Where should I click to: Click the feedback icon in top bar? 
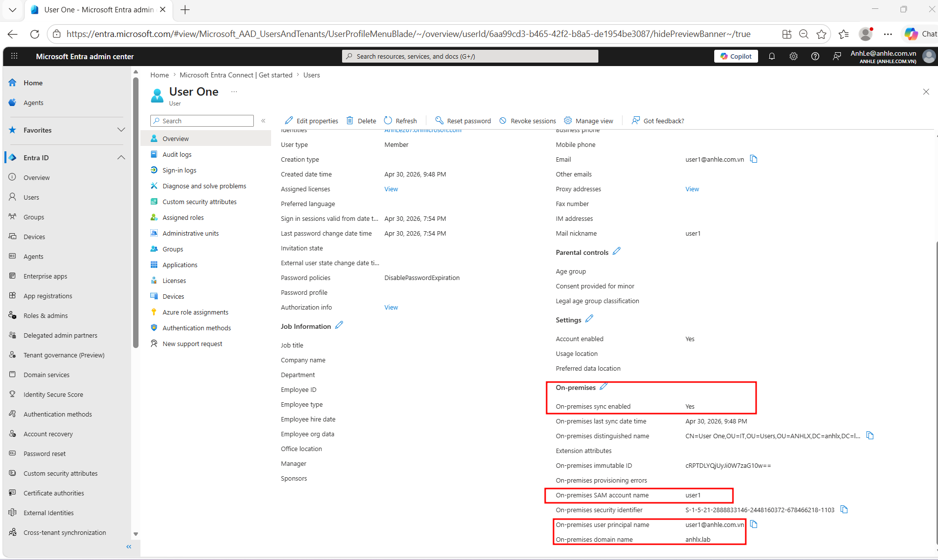(x=837, y=56)
